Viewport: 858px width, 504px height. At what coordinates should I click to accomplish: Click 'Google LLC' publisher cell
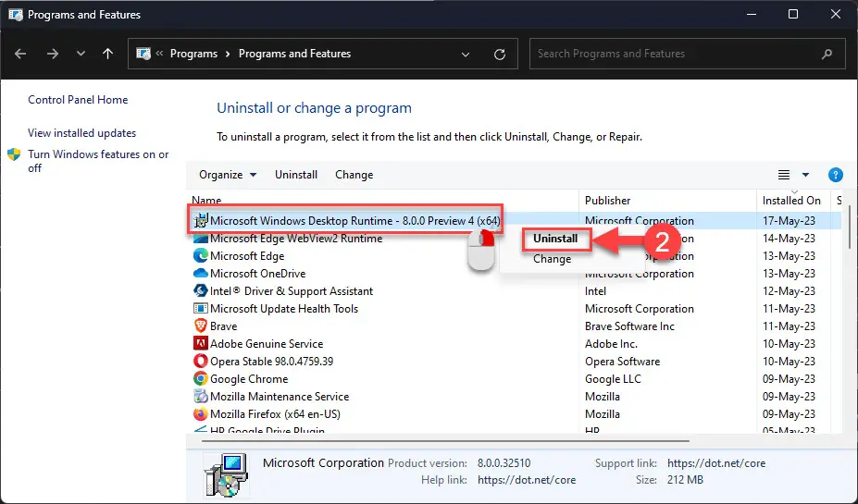pyautogui.click(x=613, y=378)
